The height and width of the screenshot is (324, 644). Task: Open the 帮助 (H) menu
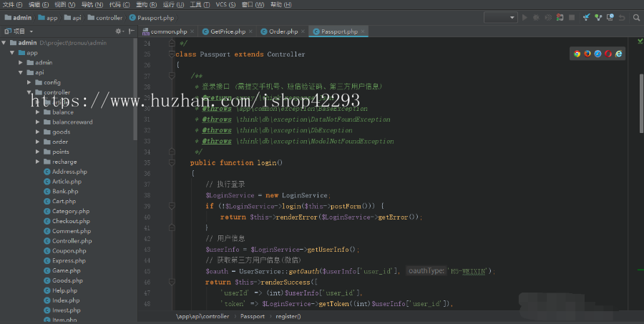tap(281, 4)
